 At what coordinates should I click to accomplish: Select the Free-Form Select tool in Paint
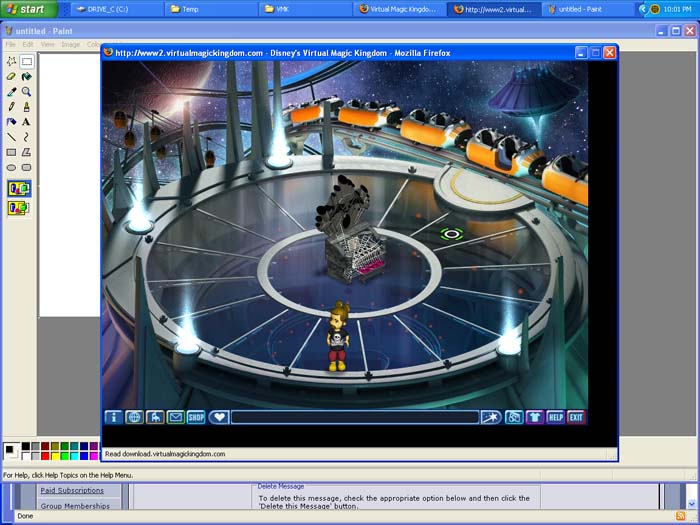(x=11, y=61)
